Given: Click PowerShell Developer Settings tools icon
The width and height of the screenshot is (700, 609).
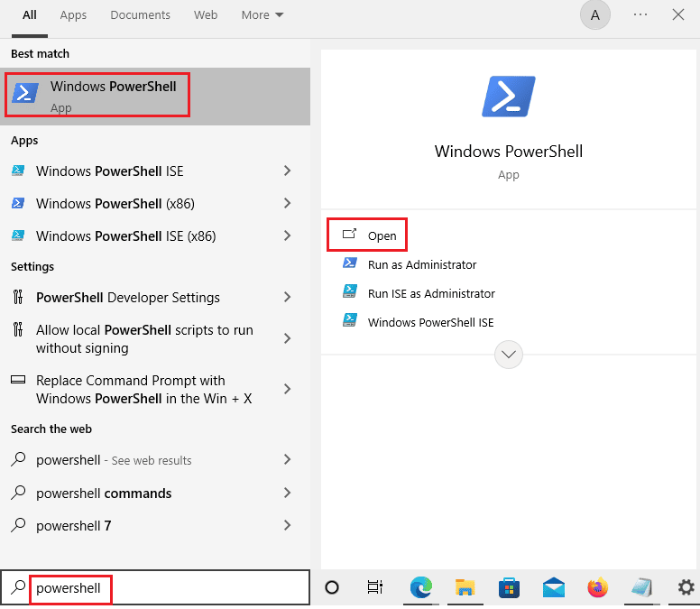Looking at the screenshot, I should pyautogui.click(x=18, y=297).
